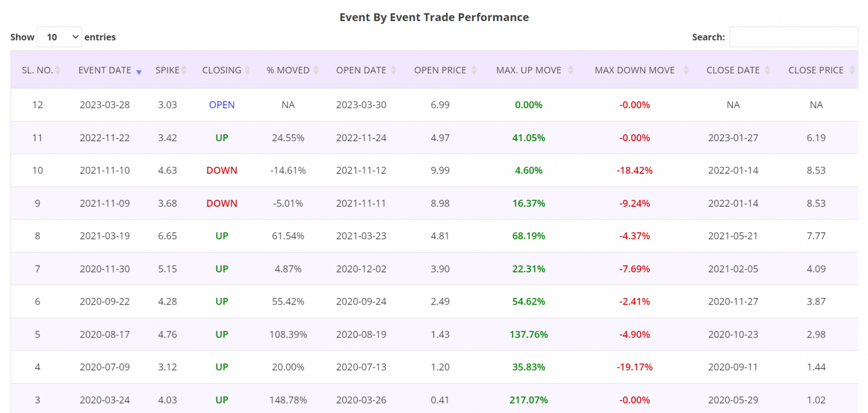The image size is (868, 413).
Task: Sort using CLOSE PRICE sort icon
Action: click(x=852, y=70)
